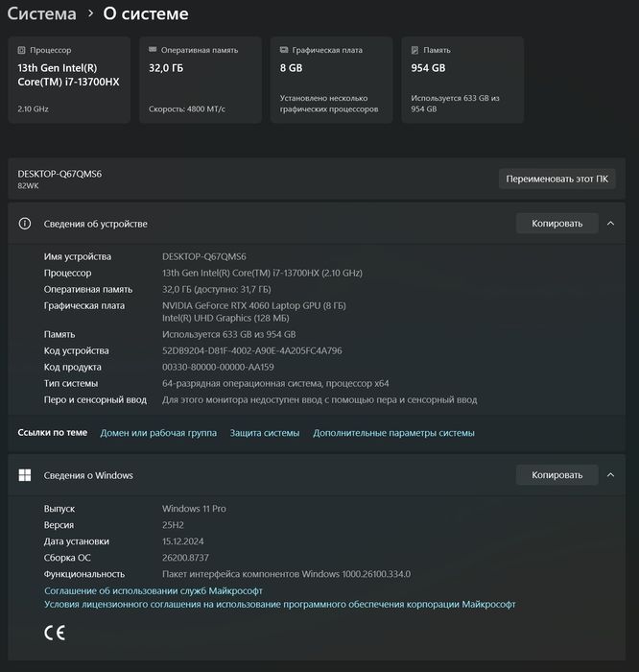
Task: Click the processor value i7-13700HX (2.10 GHz)
Action: tap(262, 273)
